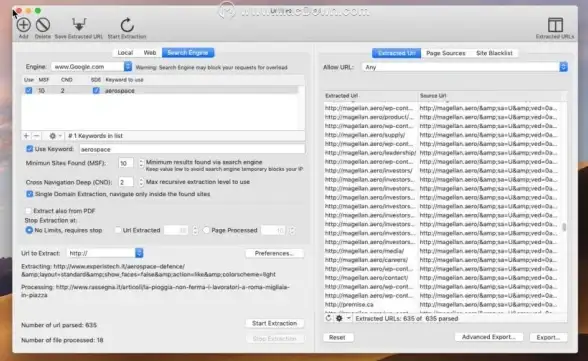The height and width of the screenshot is (361, 588).
Task: Open the Engine dropdown www.Google.com
Action: (x=92, y=67)
